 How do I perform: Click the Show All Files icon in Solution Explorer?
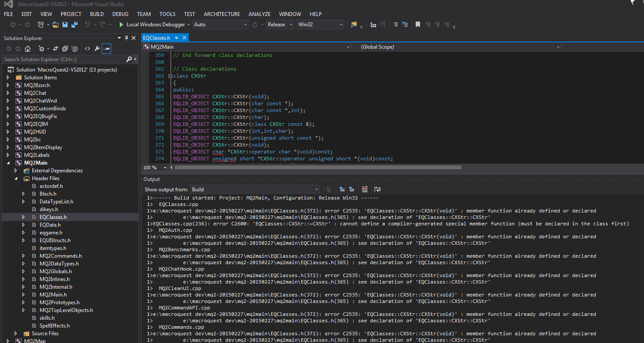pyautogui.click(x=75, y=49)
